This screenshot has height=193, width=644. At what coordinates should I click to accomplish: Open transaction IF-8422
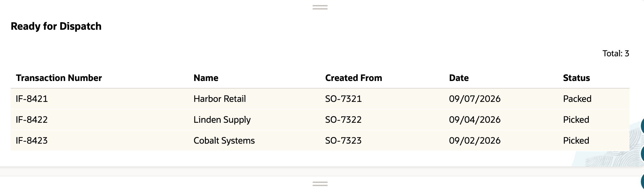pos(32,120)
